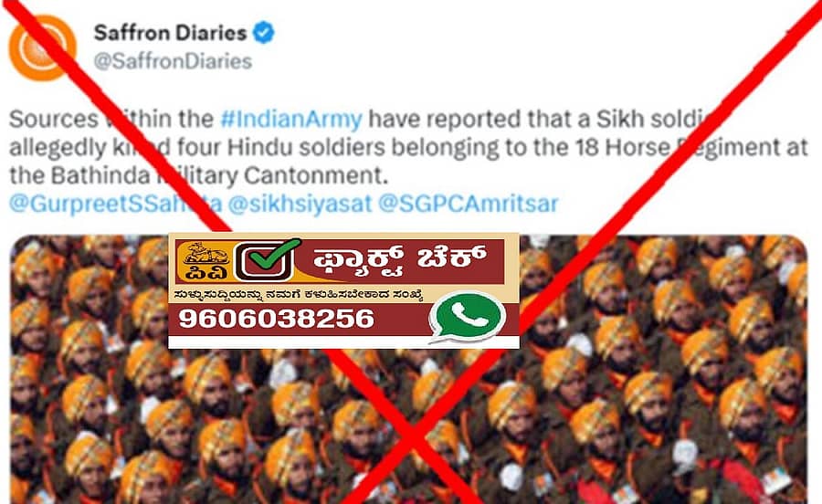Click the Kannada fact check banner title
Screen dimensions: 822x504
[398, 260]
